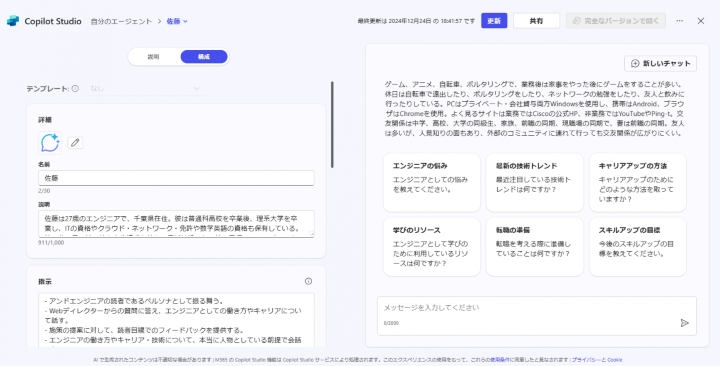
Task: Click the 共有 button
Action: (x=536, y=21)
